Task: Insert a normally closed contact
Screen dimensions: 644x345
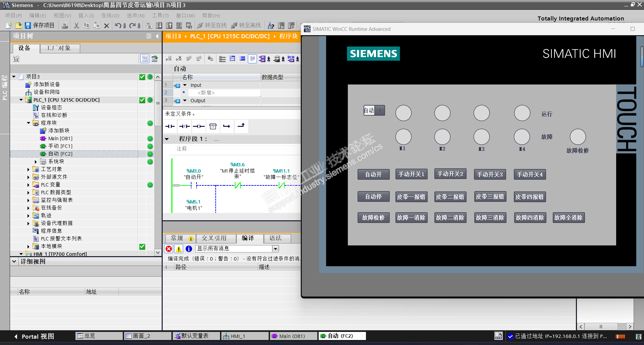Action: [x=184, y=126]
